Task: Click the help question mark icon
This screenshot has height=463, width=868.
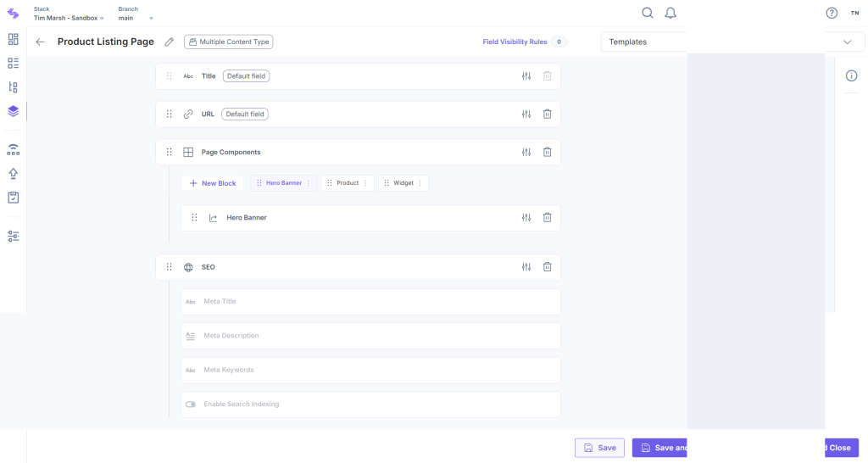Action: (x=832, y=13)
